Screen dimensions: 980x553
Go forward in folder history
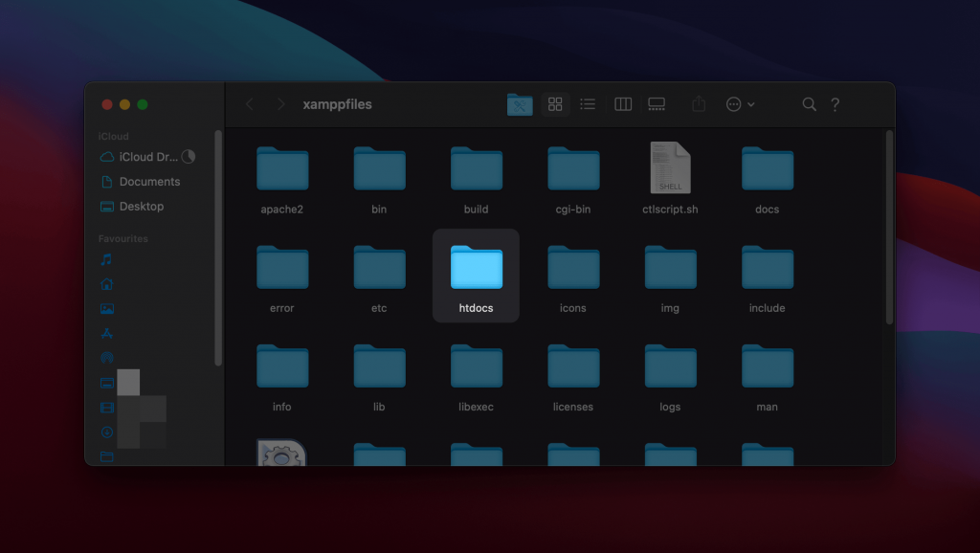[x=280, y=104]
